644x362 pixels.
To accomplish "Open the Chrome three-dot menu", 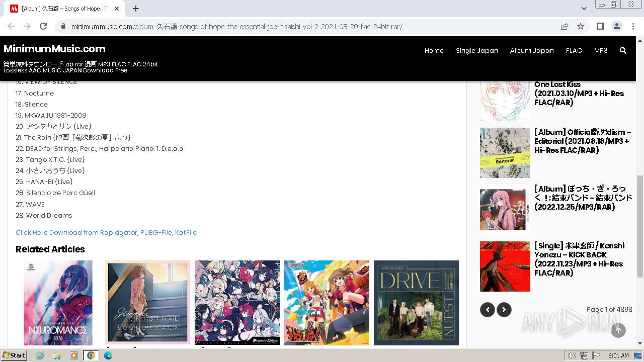I will click(633, 26).
